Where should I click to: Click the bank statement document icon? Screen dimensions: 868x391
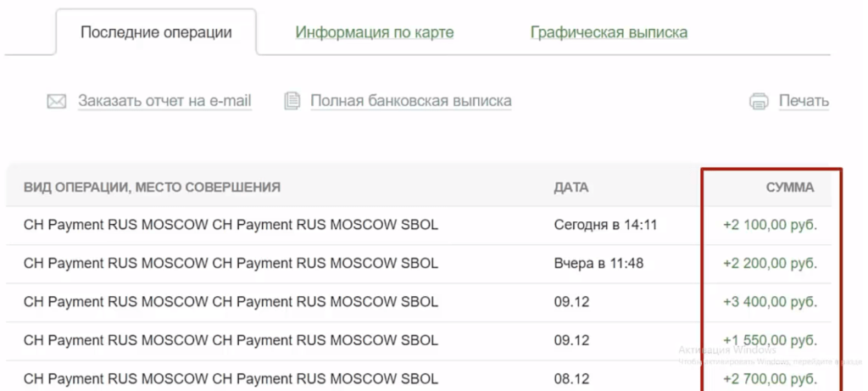coord(292,101)
